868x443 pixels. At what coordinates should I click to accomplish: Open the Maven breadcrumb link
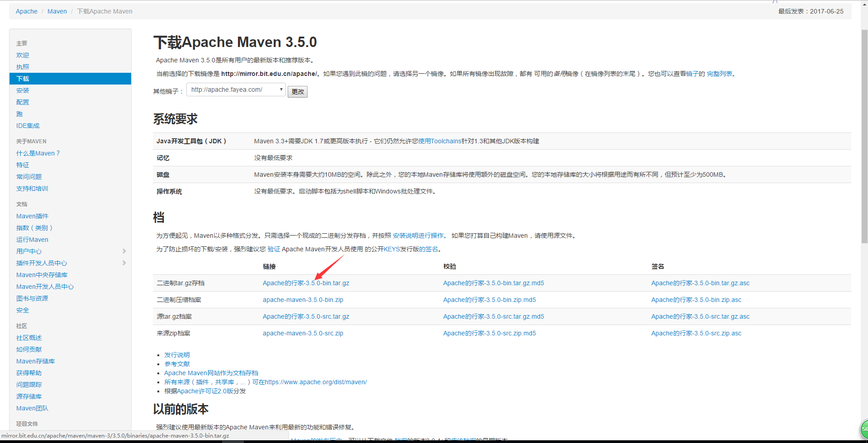pyautogui.click(x=57, y=11)
